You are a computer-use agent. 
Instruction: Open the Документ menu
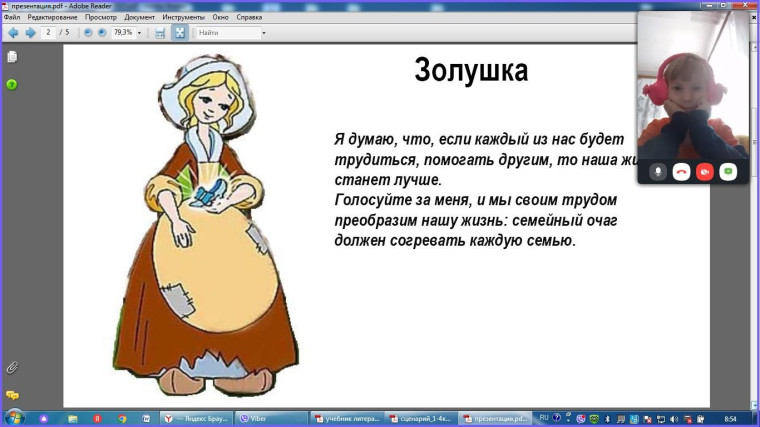139,17
